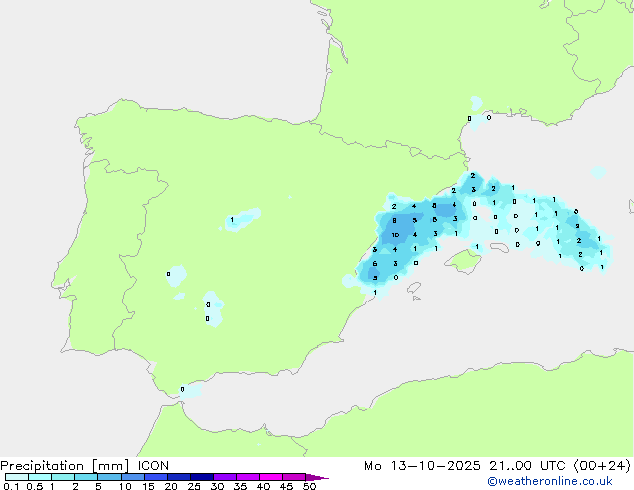Click the '(00+24)' forecast offset text

tap(602, 466)
